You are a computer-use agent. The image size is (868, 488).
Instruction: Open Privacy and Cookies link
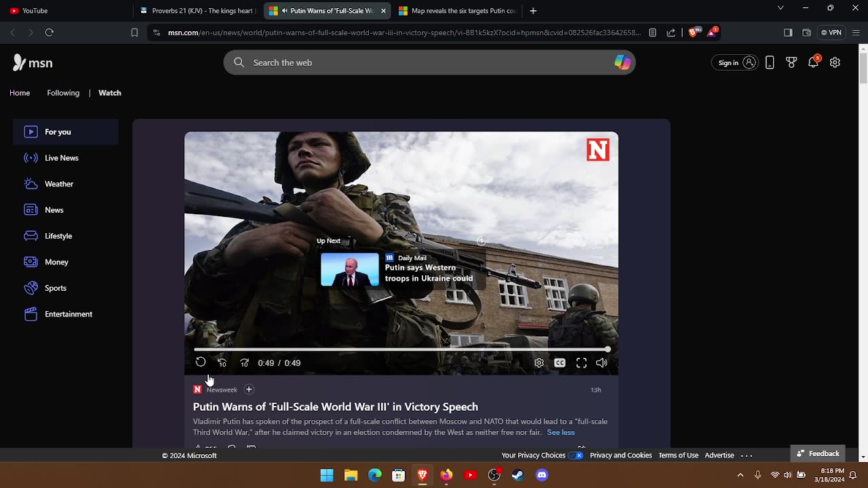(620, 455)
